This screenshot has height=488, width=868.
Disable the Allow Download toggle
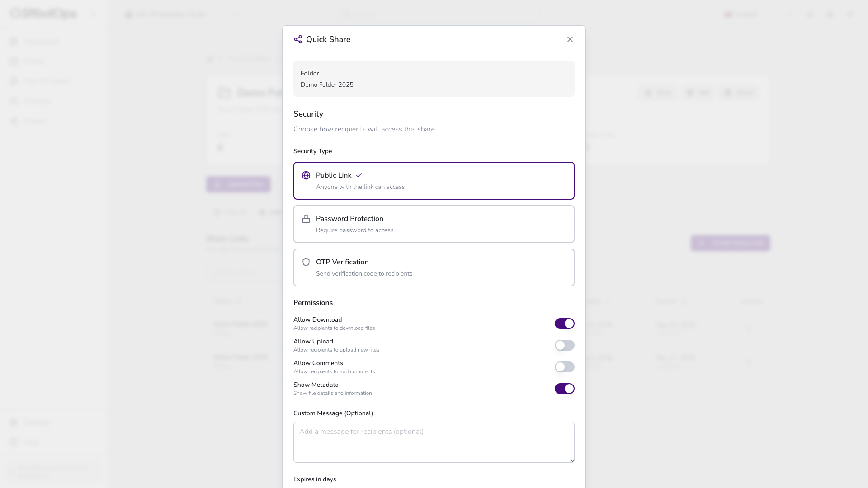click(564, 324)
